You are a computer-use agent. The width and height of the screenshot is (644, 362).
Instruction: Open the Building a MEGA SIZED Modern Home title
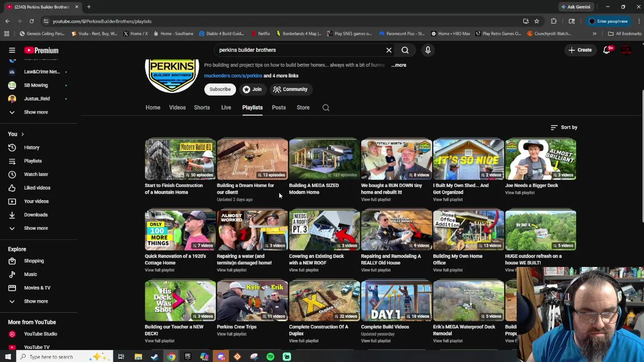click(x=314, y=189)
